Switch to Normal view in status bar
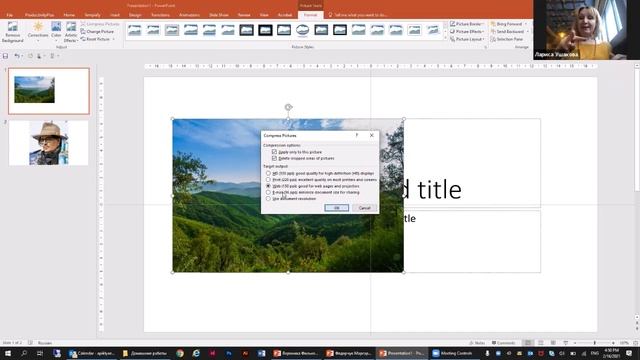The height and width of the screenshot is (360, 640). pyautogui.click(x=528, y=343)
